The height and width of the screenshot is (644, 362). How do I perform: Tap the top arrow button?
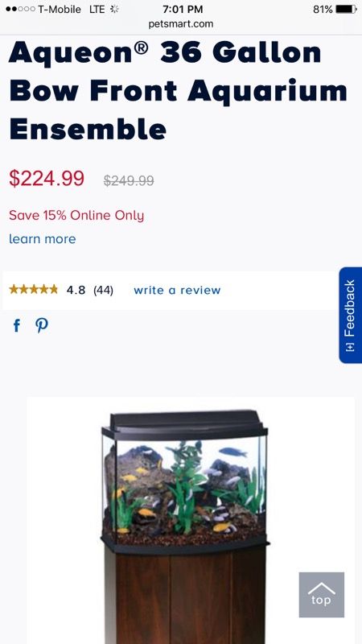click(321, 594)
